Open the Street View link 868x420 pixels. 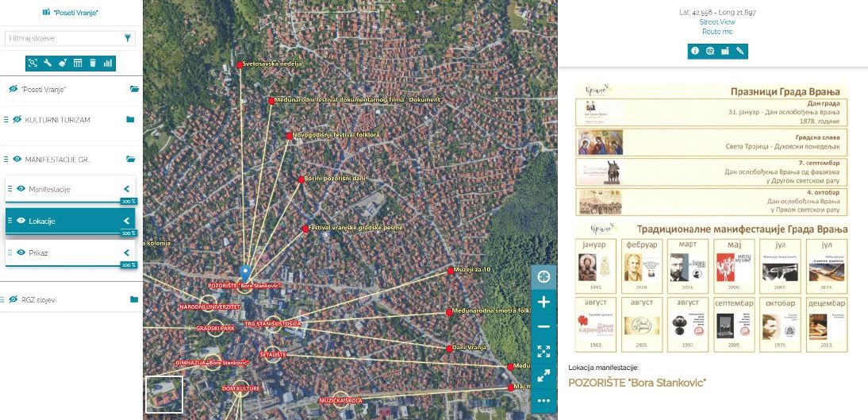717,22
